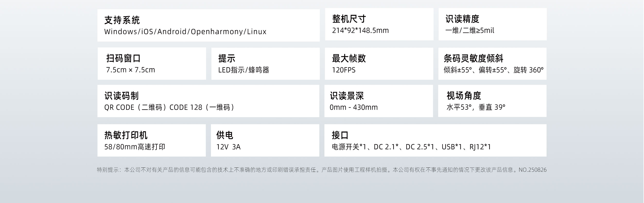Viewport: 644px width, 203px height.
Task: Select the 识读景深 0mm - 430mm card
Action: 378,101
